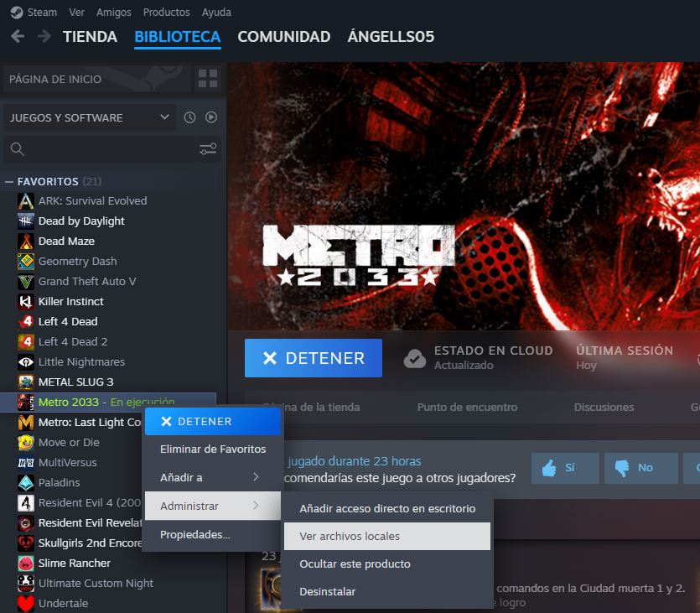Collapse the FAVORITOS category

9,182
